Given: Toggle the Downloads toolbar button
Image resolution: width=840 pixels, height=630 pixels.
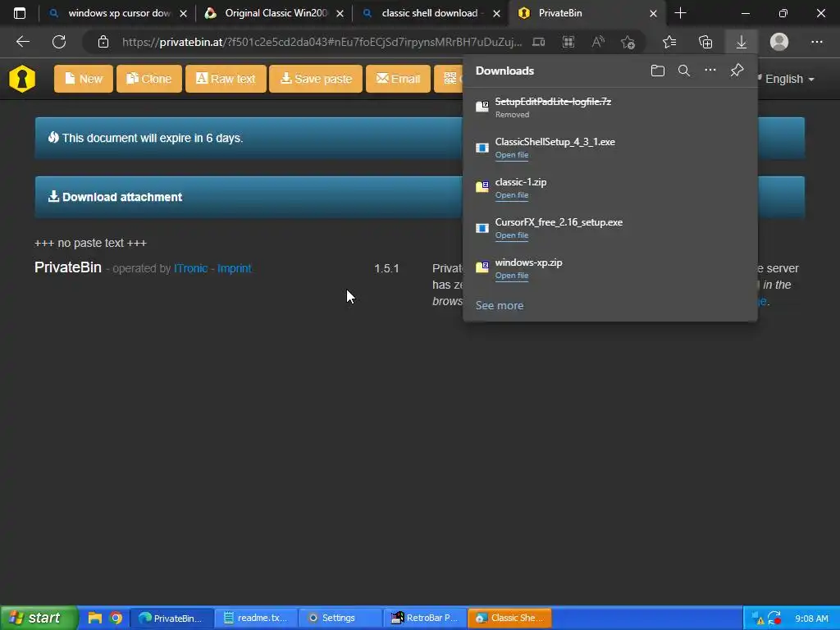Looking at the screenshot, I should pos(742,42).
